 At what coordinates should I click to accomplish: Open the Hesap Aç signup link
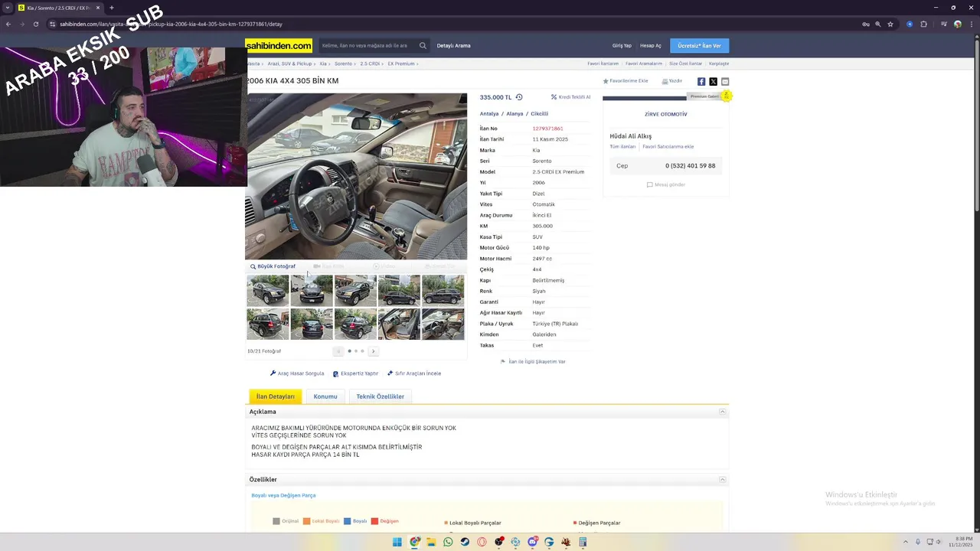click(x=650, y=46)
